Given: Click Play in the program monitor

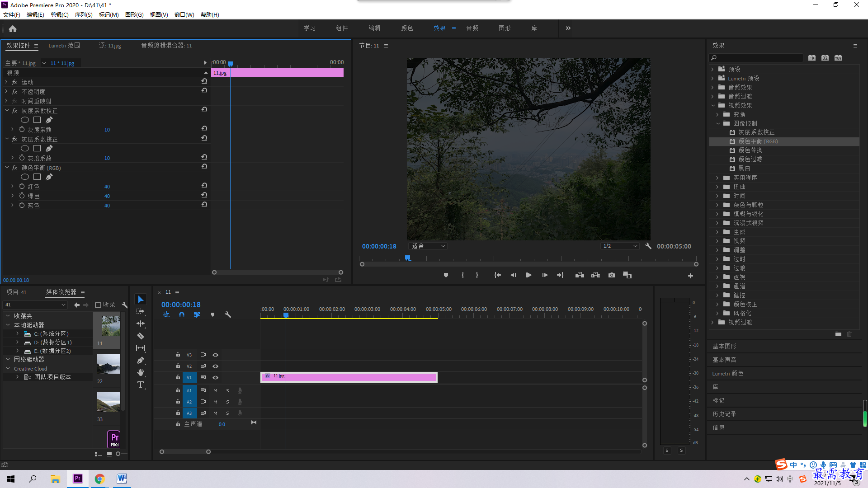Looking at the screenshot, I should [x=528, y=275].
